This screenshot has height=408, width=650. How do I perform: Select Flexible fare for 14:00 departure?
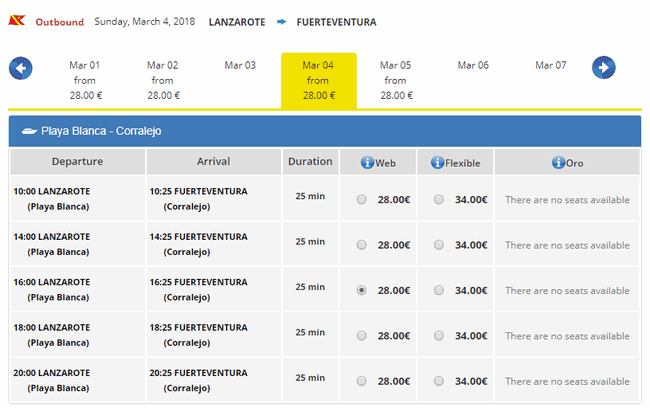click(x=439, y=245)
